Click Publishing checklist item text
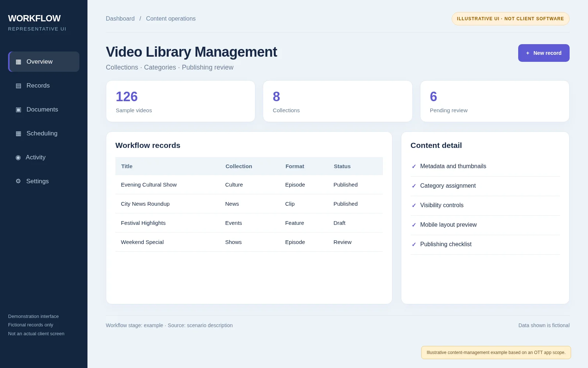The image size is (588, 368). click(x=446, y=244)
